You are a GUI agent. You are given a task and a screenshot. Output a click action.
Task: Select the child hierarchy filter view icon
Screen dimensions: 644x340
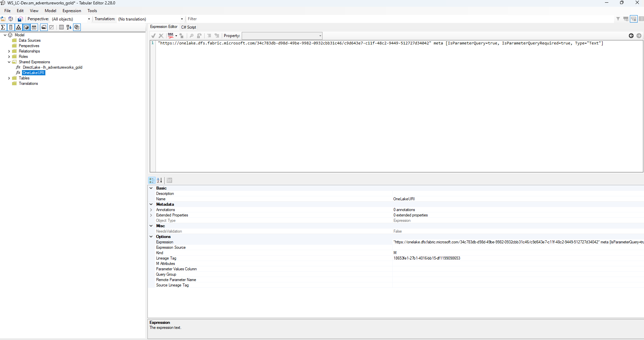634,19
